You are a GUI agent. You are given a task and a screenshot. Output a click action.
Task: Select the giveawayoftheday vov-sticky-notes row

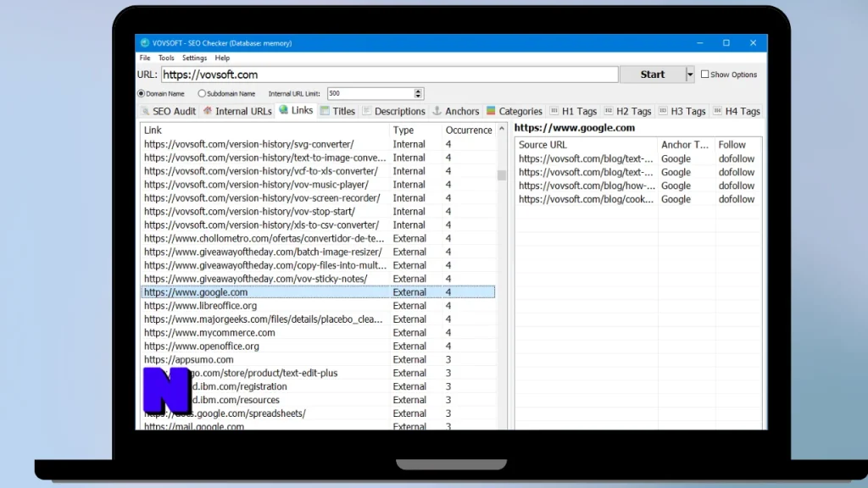319,278
